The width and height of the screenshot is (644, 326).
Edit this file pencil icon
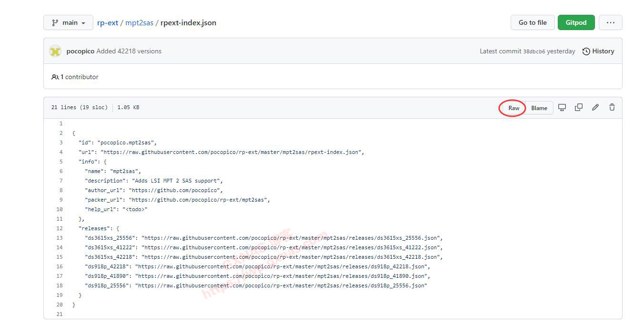click(595, 108)
